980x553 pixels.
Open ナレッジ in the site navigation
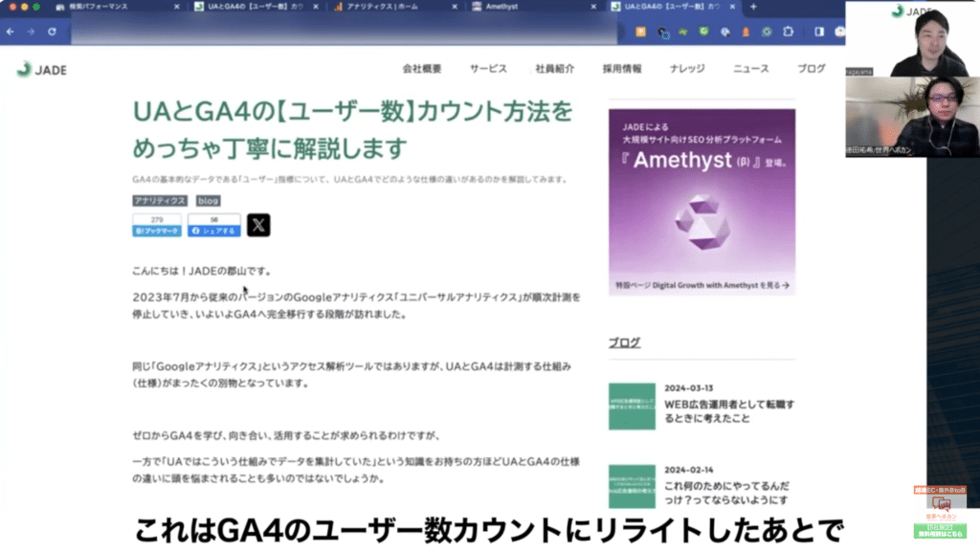coord(687,69)
